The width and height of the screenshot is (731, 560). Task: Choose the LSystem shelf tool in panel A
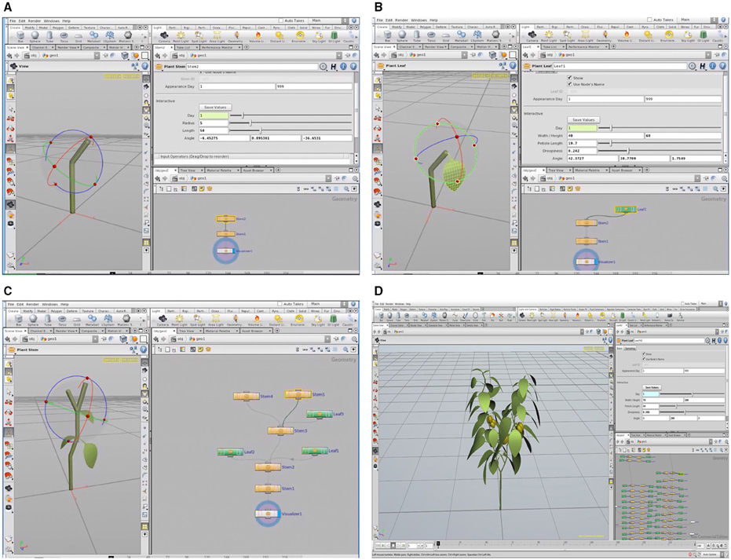pos(109,37)
